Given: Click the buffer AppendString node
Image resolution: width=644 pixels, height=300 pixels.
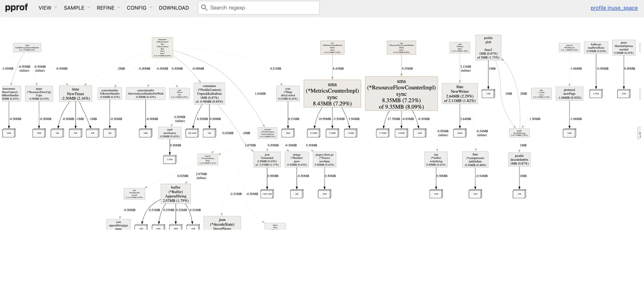Looking at the screenshot, I should [x=176, y=194].
